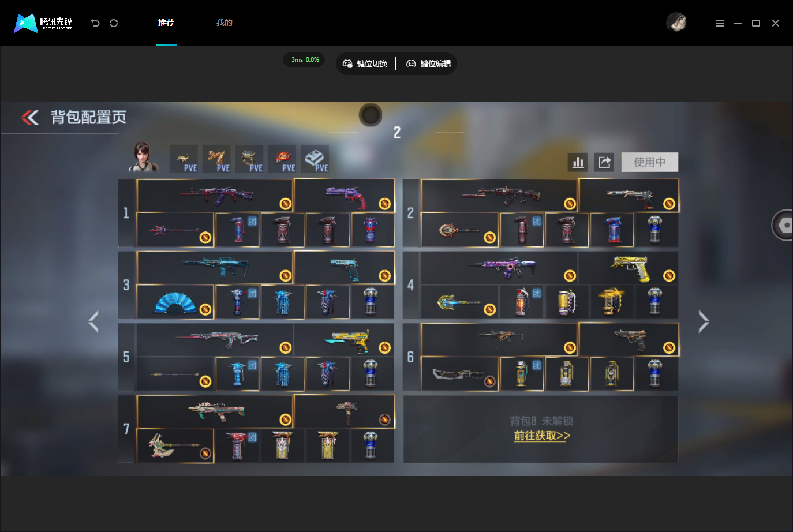This screenshot has width=793, height=532.
Task: Click the side hexagon handle at right edge
Action: coord(784,225)
